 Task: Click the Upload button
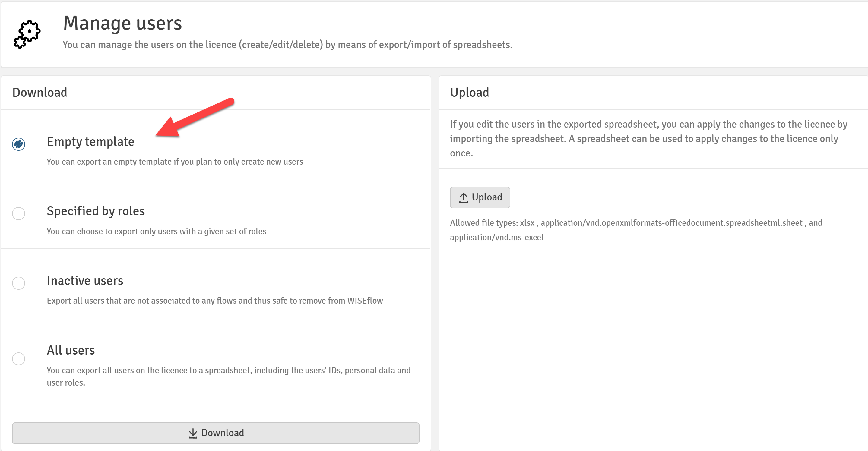tap(480, 197)
